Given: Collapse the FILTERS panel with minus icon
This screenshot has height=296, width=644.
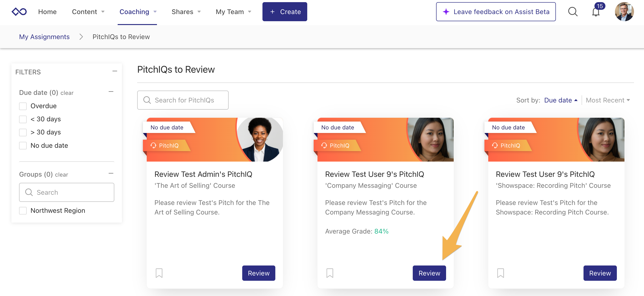Looking at the screenshot, I should (x=115, y=71).
